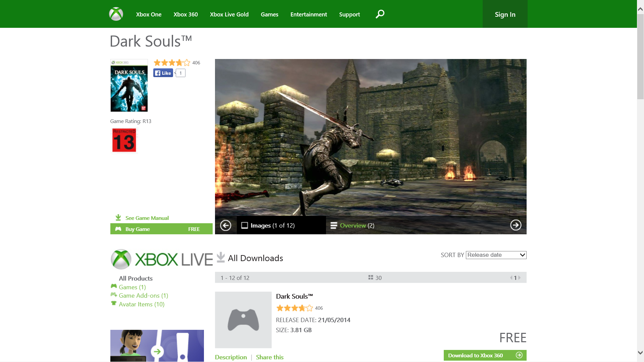This screenshot has width=644, height=362.
Task: Click the Dark Souls box art thumbnail
Action: (129, 85)
